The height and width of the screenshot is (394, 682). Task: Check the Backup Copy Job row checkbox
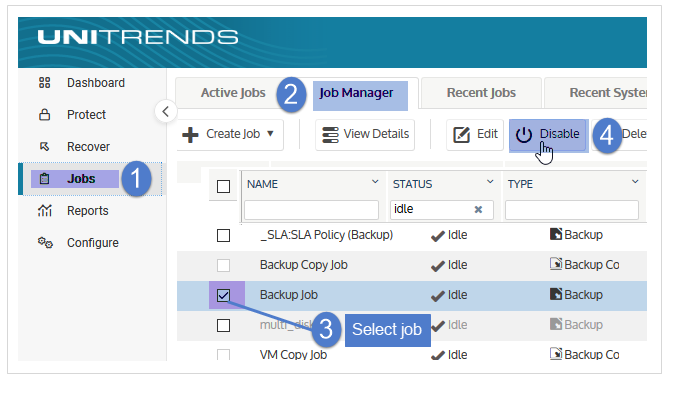click(223, 265)
